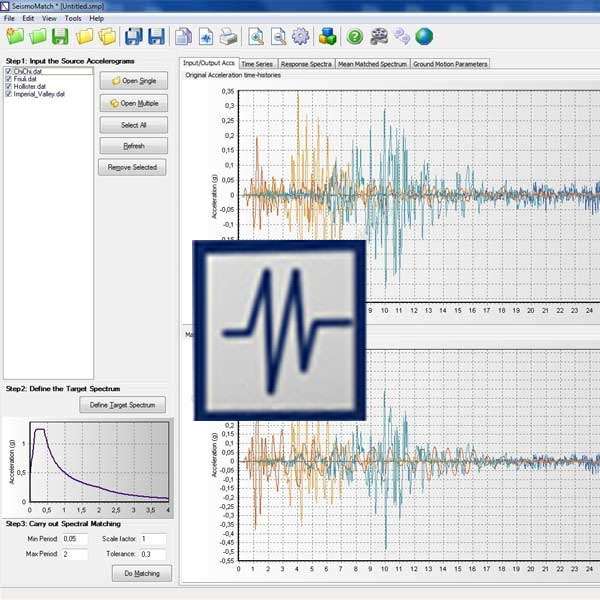
Task: Open settings with the gear toolbar icon
Action: click(x=301, y=37)
